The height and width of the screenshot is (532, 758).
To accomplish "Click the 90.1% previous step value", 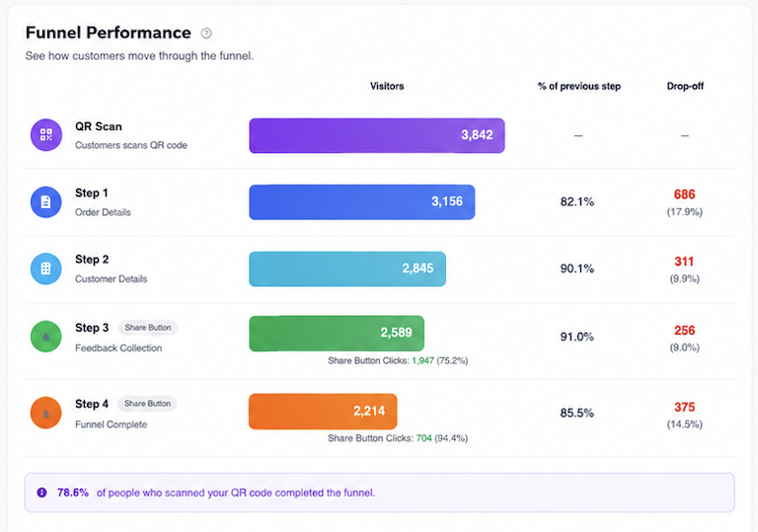I will (577, 268).
